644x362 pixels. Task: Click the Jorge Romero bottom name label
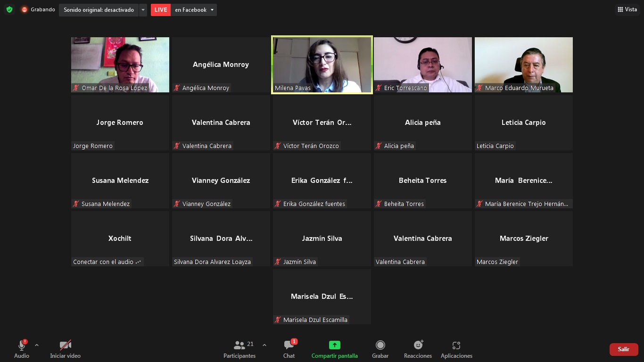tap(93, 146)
